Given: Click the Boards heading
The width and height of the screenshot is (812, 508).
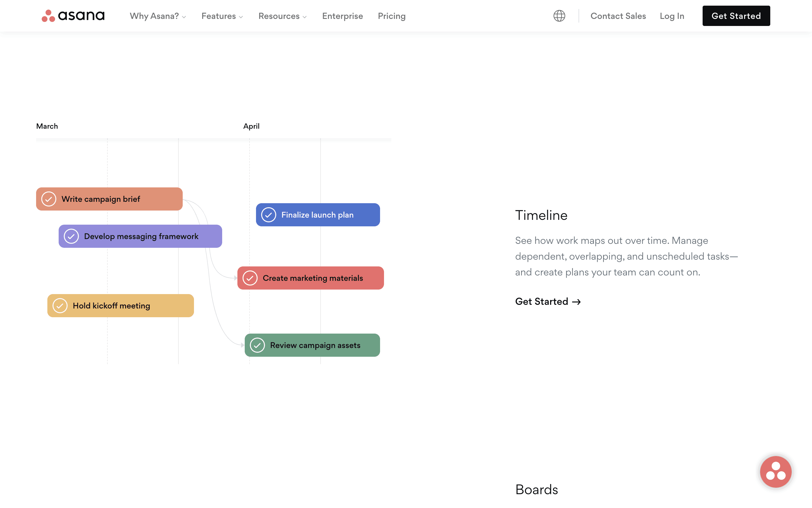Looking at the screenshot, I should pyautogui.click(x=537, y=490).
